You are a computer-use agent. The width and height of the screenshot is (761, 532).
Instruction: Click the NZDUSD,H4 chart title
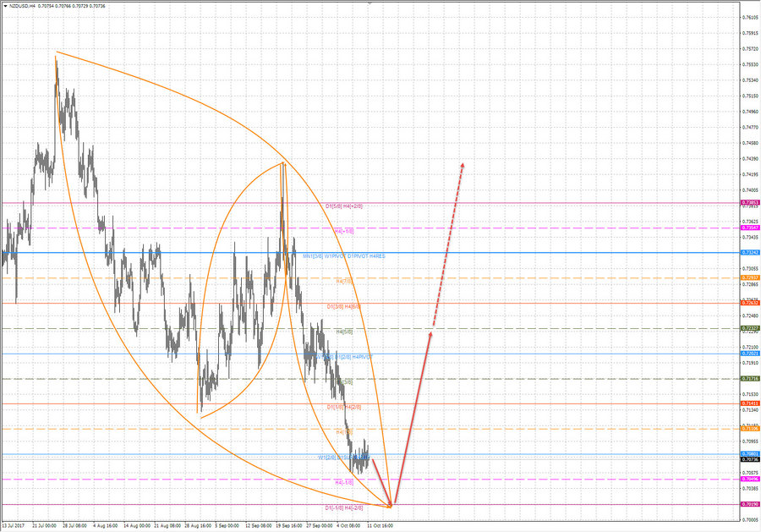[x=23, y=6]
